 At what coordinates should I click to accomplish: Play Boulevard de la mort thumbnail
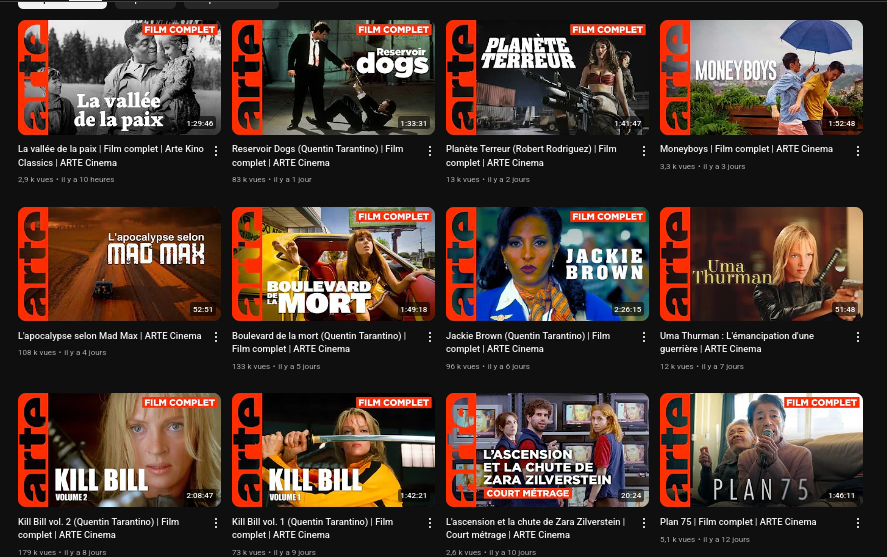tap(333, 264)
